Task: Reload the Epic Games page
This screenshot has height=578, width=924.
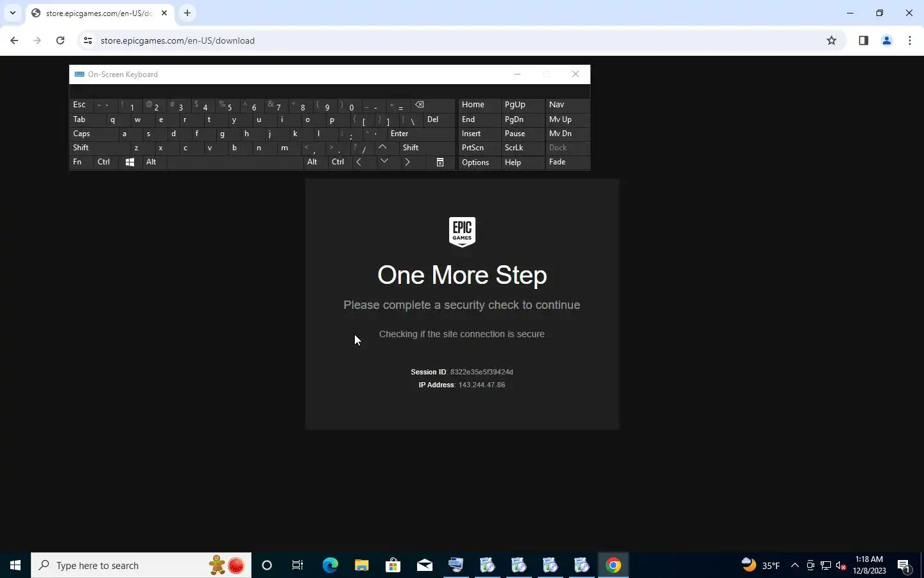Action: point(60,40)
